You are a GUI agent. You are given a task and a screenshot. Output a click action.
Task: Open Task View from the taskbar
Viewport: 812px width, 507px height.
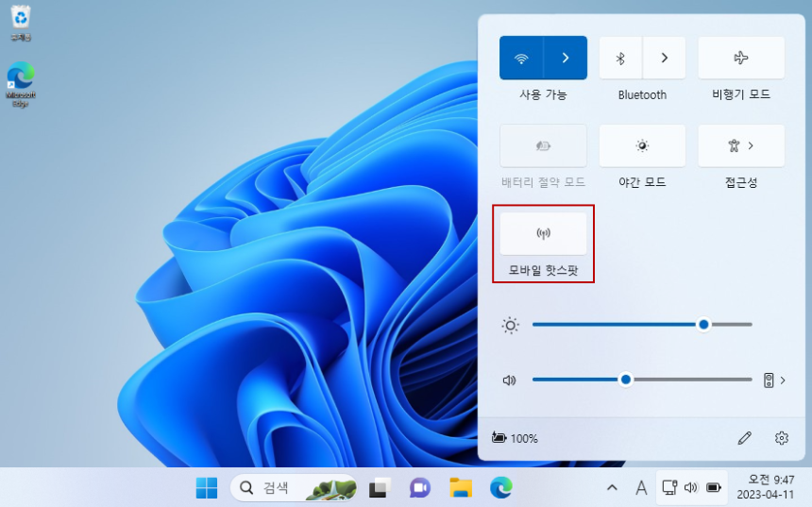coord(380,488)
